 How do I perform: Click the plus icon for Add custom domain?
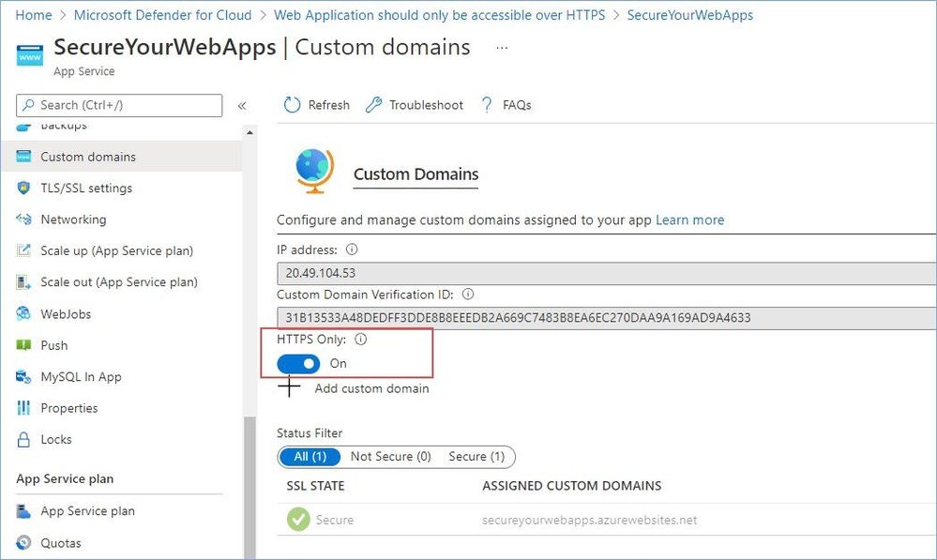coord(289,387)
